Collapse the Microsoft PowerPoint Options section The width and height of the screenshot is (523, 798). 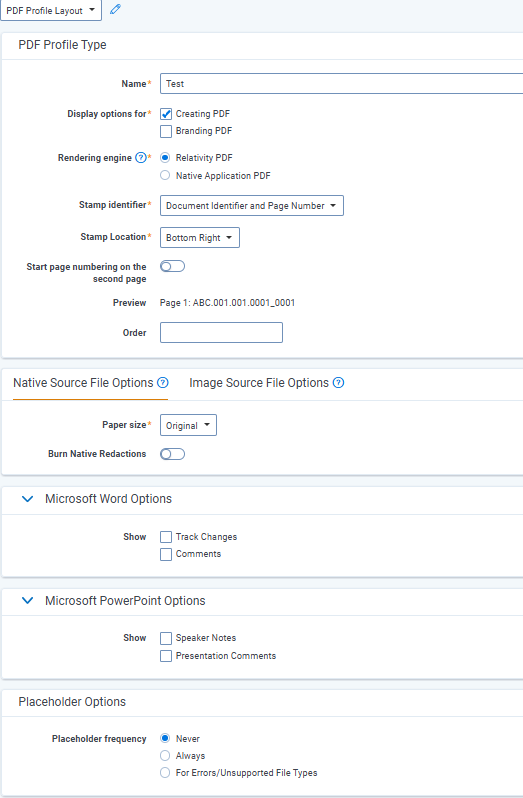[27, 601]
